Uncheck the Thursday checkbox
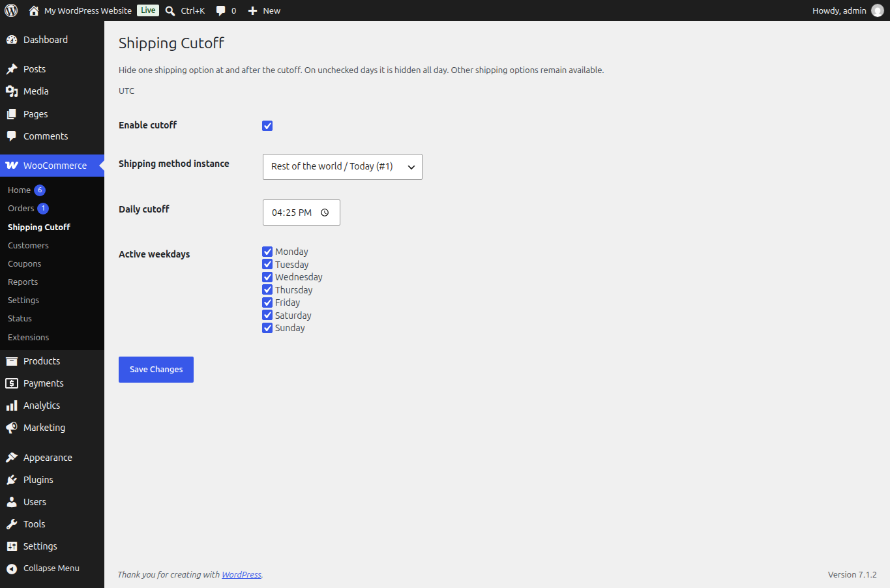The height and width of the screenshot is (588, 890). coord(267,289)
